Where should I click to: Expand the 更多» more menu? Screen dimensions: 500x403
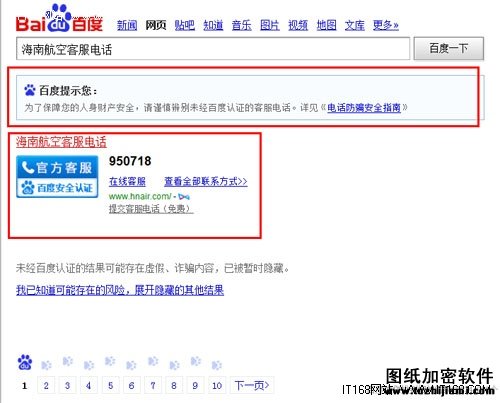pos(386,25)
